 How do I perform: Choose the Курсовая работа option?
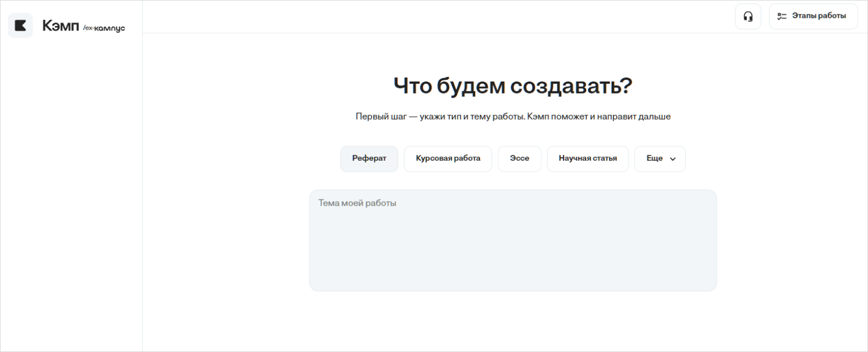[447, 158]
